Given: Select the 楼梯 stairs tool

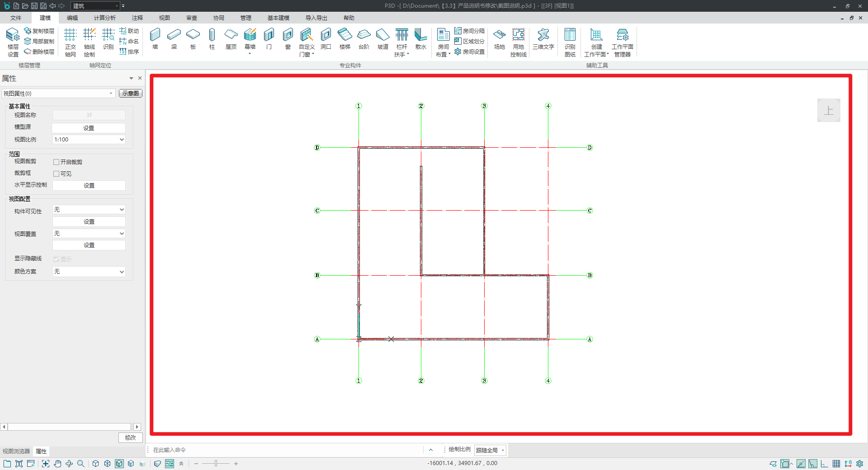Looking at the screenshot, I should tap(345, 39).
